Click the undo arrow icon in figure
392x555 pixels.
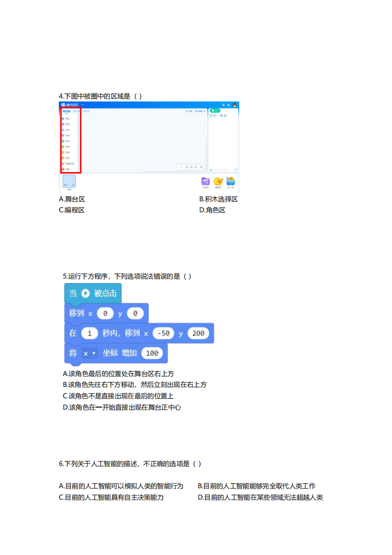click(176, 167)
